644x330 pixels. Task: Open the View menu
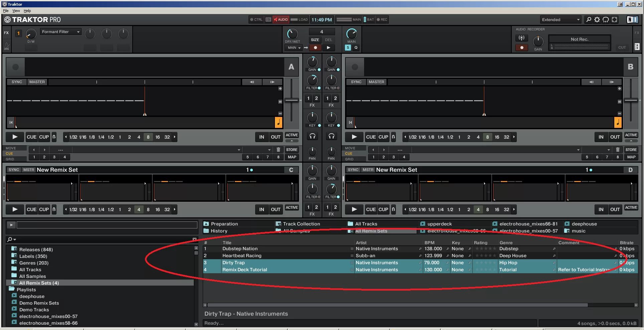click(16, 11)
